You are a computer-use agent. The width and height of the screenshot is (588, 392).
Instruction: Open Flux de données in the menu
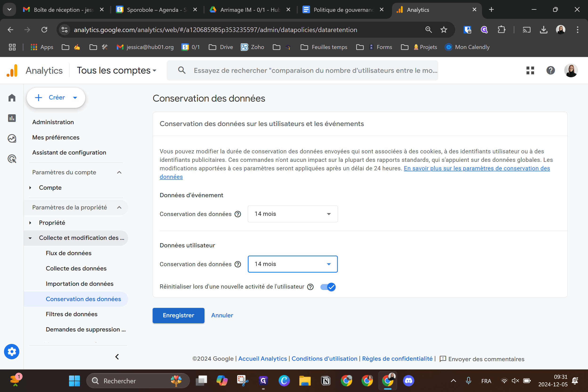coord(69,253)
